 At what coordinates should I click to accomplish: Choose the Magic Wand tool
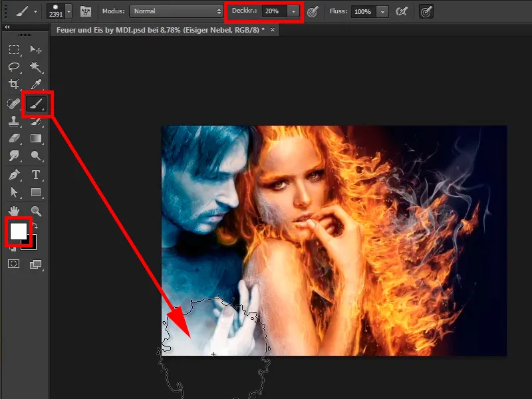pos(36,67)
